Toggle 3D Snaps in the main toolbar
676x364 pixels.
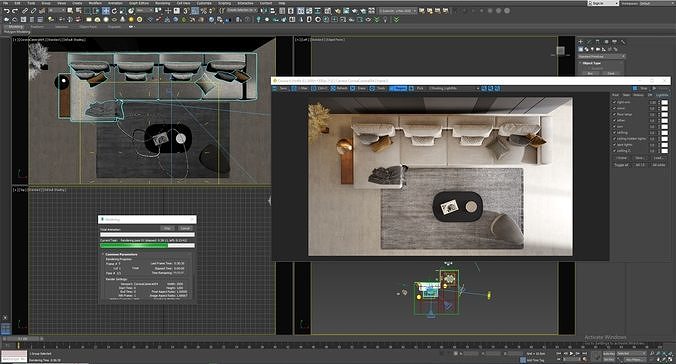pyautogui.click(x=187, y=11)
